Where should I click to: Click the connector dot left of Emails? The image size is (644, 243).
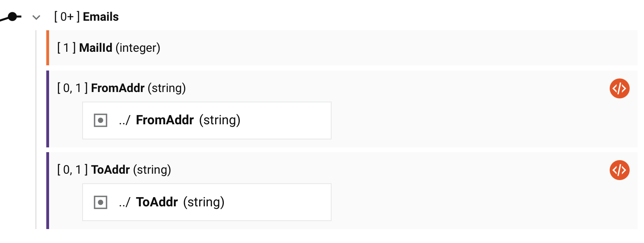[x=13, y=17]
